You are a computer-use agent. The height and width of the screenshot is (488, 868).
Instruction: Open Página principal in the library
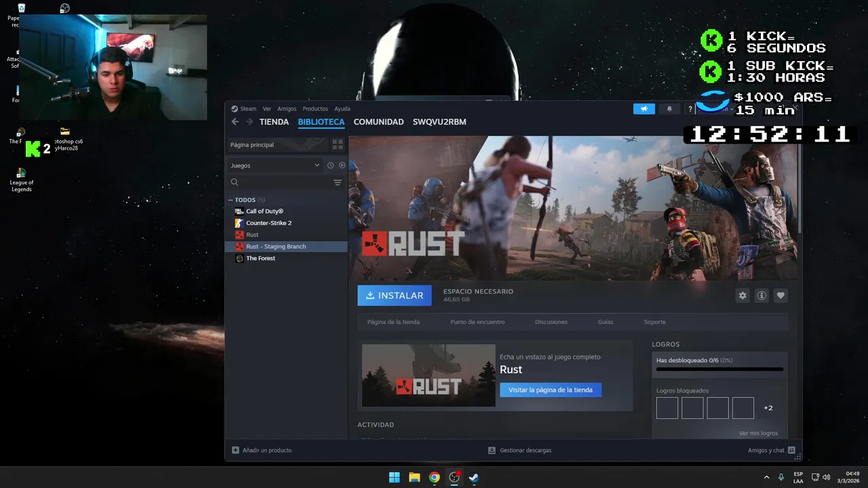tap(277, 144)
